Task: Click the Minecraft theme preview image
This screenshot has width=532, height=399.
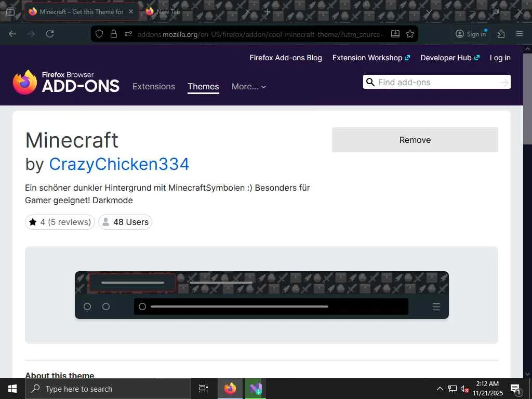Action: pyautogui.click(x=262, y=295)
